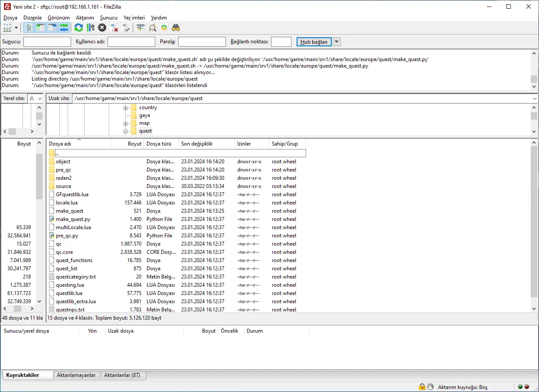The width and height of the screenshot is (539, 392).
Task: Focus the Sunucu host input field
Action: (x=47, y=42)
